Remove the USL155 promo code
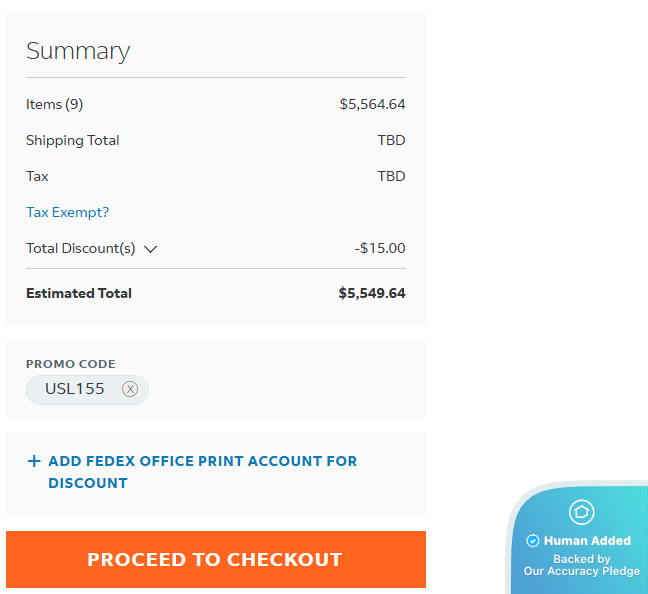648x594 pixels. pos(130,390)
